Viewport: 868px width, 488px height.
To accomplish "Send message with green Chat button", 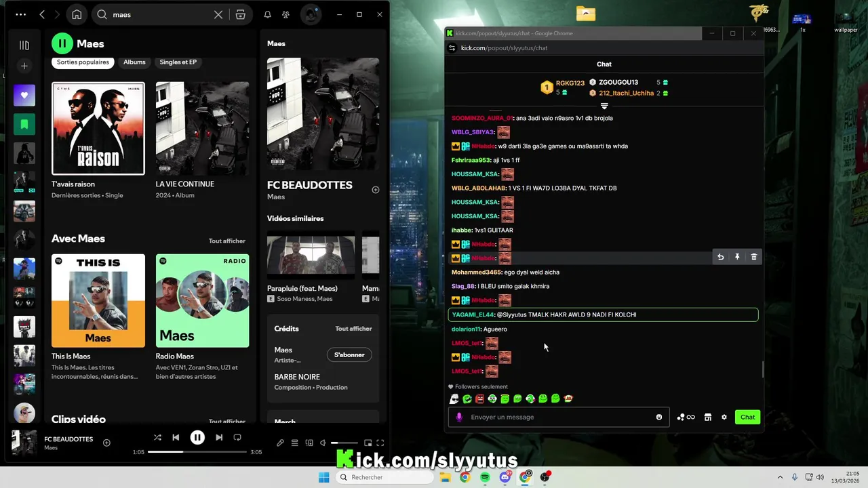I will (x=747, y=417).
